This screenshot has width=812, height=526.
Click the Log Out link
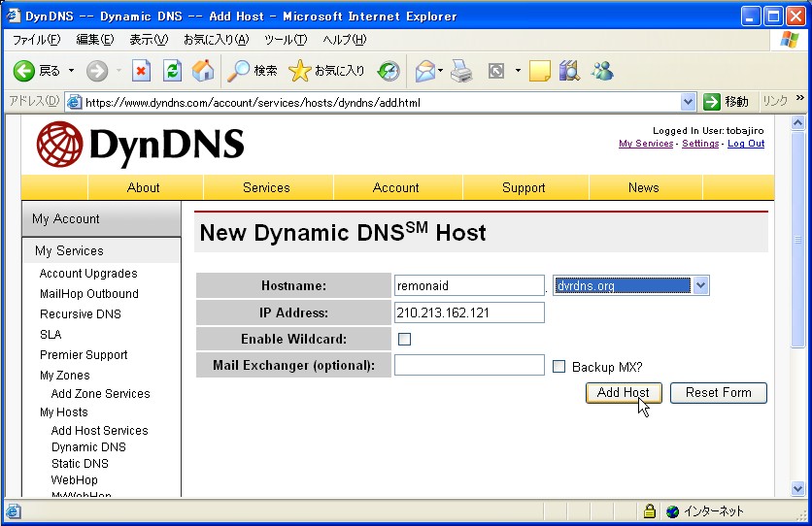[x=746, y=144]
